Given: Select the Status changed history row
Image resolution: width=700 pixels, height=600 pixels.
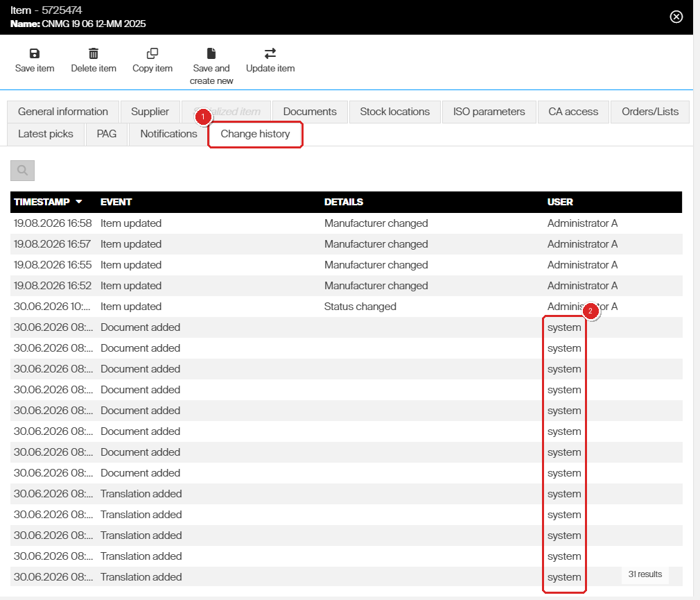Looking at the screenshot, I should tap(347, 307).
